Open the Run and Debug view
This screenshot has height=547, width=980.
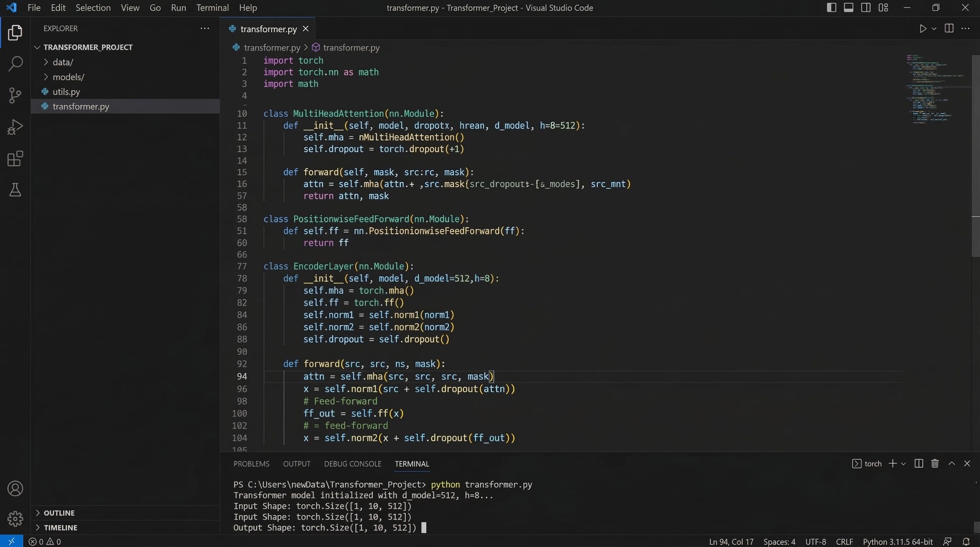coord(15,127)
